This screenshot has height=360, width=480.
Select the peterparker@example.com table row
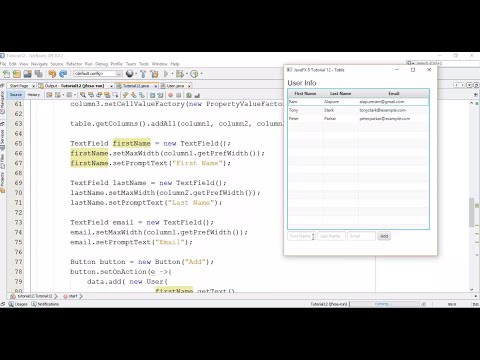[x=358, y=119]
